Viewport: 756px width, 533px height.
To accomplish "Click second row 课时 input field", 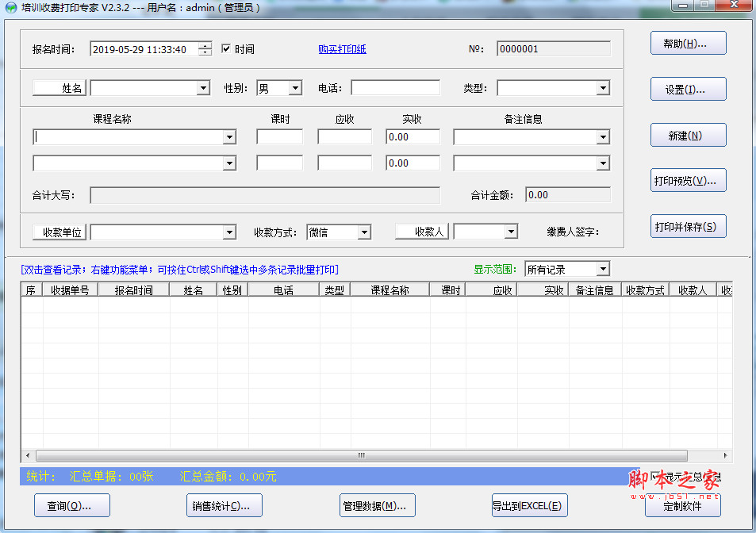I will (x=280, y=163).
